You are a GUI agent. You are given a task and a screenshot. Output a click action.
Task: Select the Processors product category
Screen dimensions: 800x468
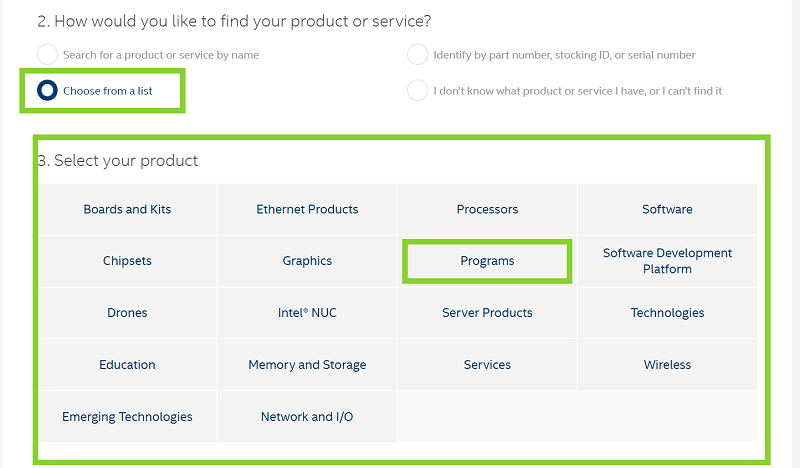click(487, 209)
